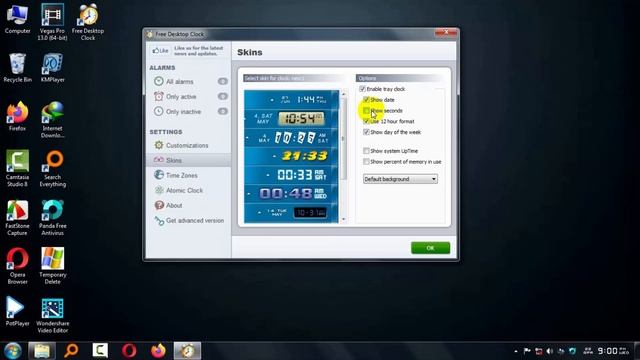The image size is (640, 360).
Task: Select the KMPlayer desktop icon
Action: pyautogui.click(x=52, y=68)
